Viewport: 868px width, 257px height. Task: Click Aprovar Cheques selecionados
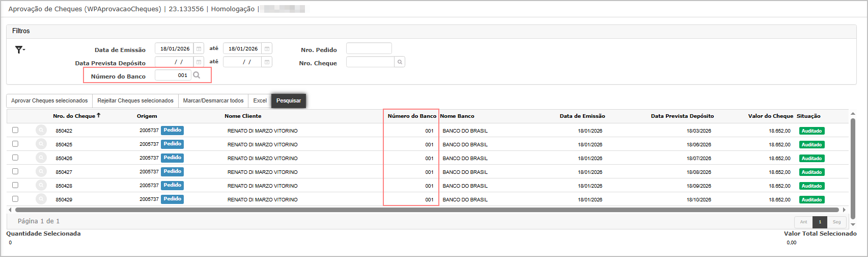tap(49, 100)
